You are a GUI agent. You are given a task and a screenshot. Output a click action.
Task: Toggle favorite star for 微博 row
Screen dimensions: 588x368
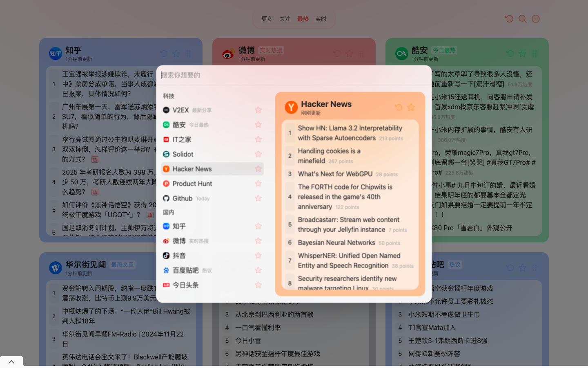[258, 241]
